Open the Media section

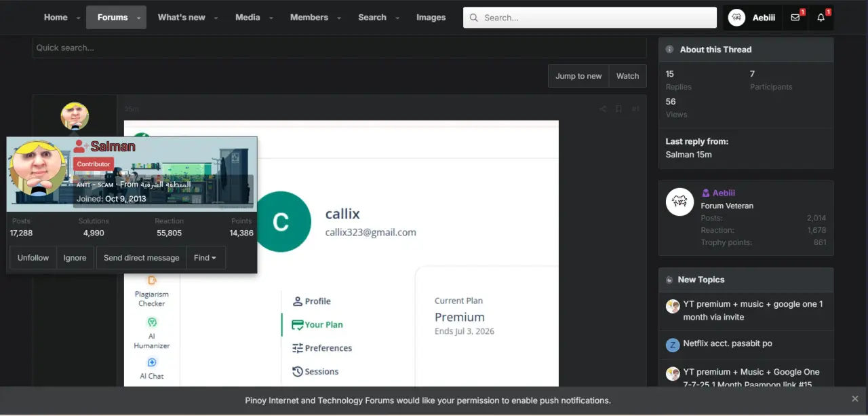tap(248, 18)
